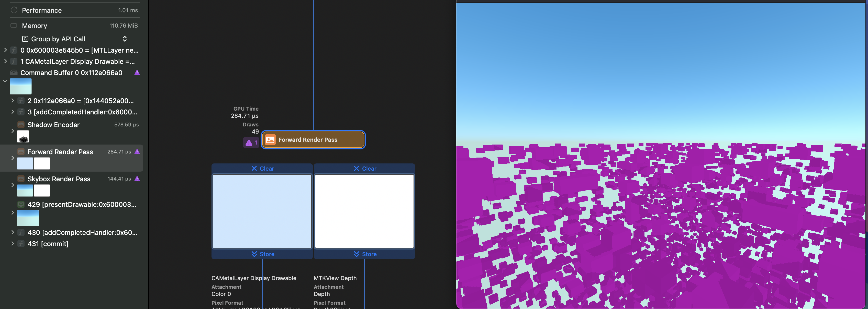
Task: Click the 144.41 µs Skybox pass timing
Action: coord(119,179)
